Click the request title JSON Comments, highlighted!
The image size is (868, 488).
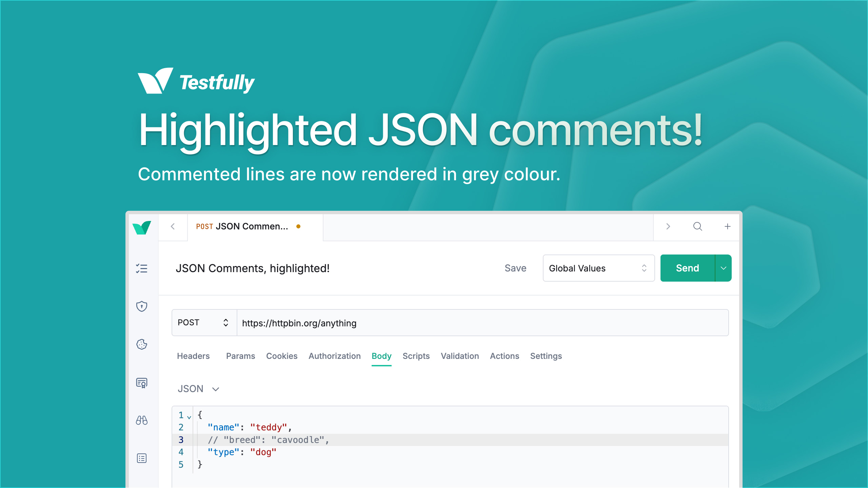[x=253, y=268]
